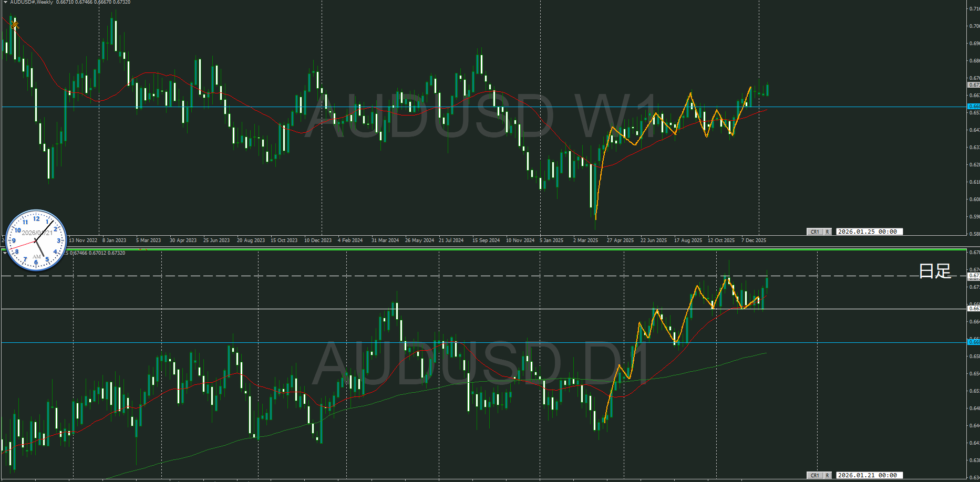Click the R button on daily chart
Viewport: 980px width, 482px height.
(827, 475)
